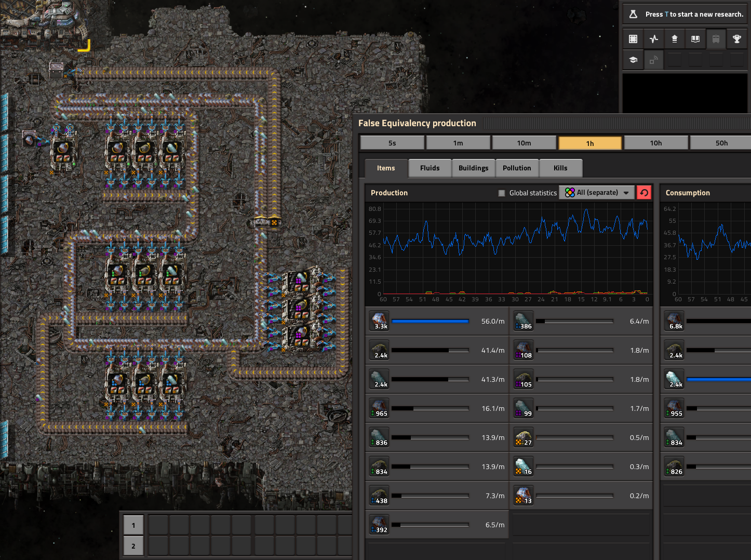Open the blueprint selection tool icon
The width and height of the screenshot is (751, 560).
click(x=633, y=39)
